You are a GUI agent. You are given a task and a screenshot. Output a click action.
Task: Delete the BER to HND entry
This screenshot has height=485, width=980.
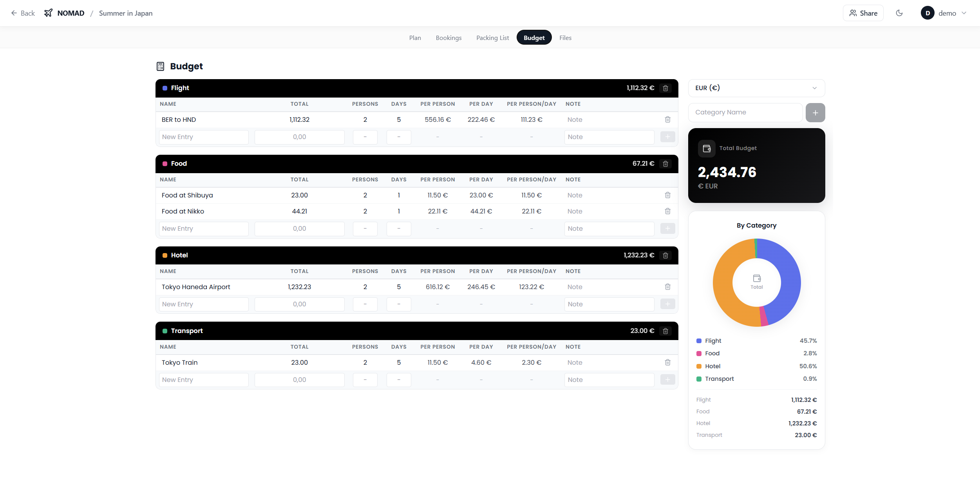[667, 119]
